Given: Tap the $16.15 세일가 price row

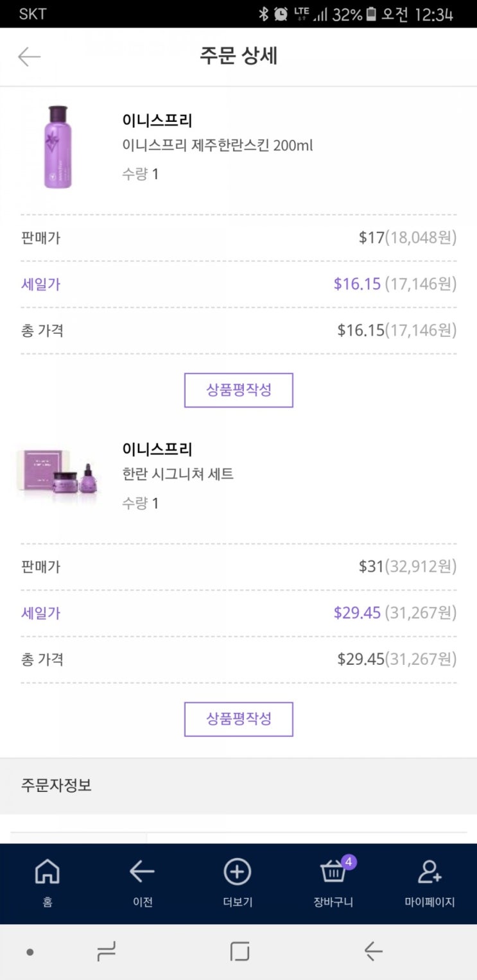Looking at the screenshot, I should point(238,284).
